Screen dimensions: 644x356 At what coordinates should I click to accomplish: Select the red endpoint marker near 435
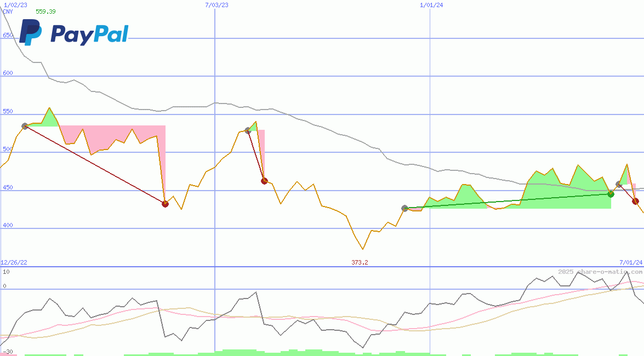coord(164,204)
